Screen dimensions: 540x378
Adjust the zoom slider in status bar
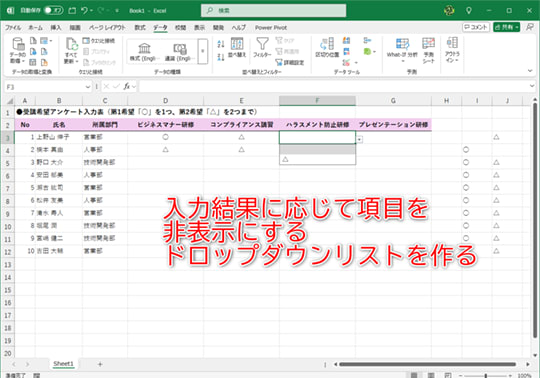tap(486, 376)
